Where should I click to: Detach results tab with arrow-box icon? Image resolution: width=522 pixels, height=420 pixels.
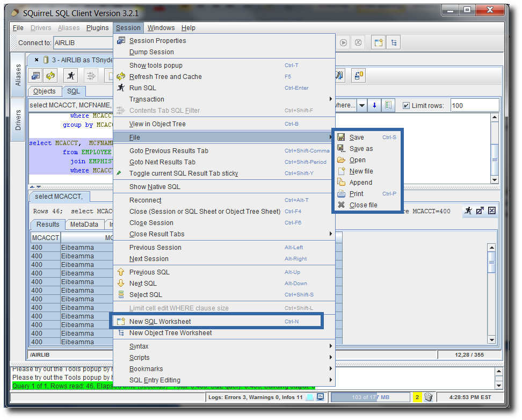pyautogui.click(x=480, y=211)
